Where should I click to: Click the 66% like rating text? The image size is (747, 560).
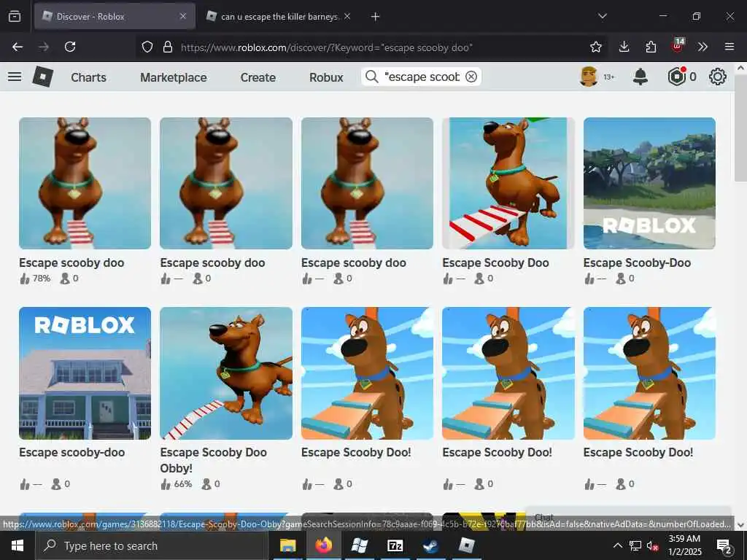(183, 484)
